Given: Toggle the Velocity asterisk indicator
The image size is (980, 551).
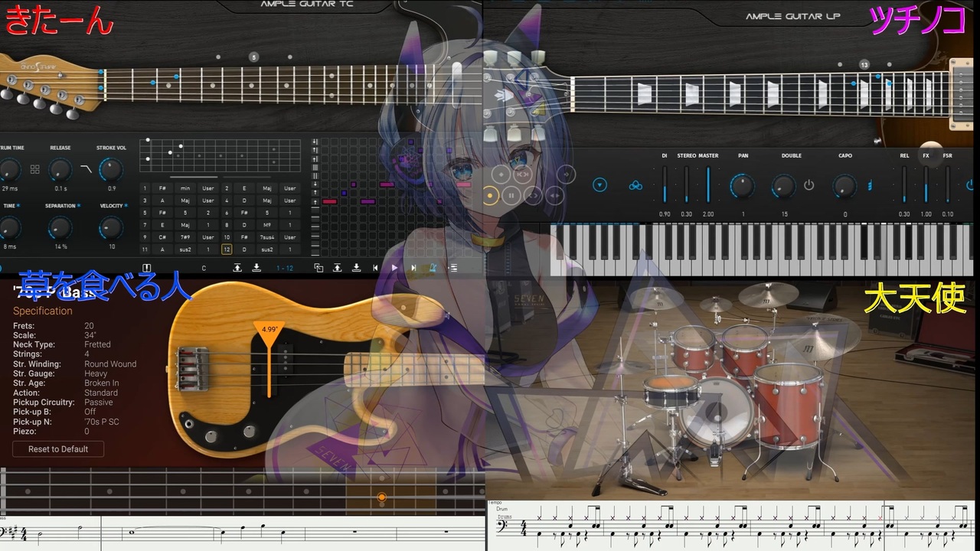Looking at the screenshot, I should 125,206.
